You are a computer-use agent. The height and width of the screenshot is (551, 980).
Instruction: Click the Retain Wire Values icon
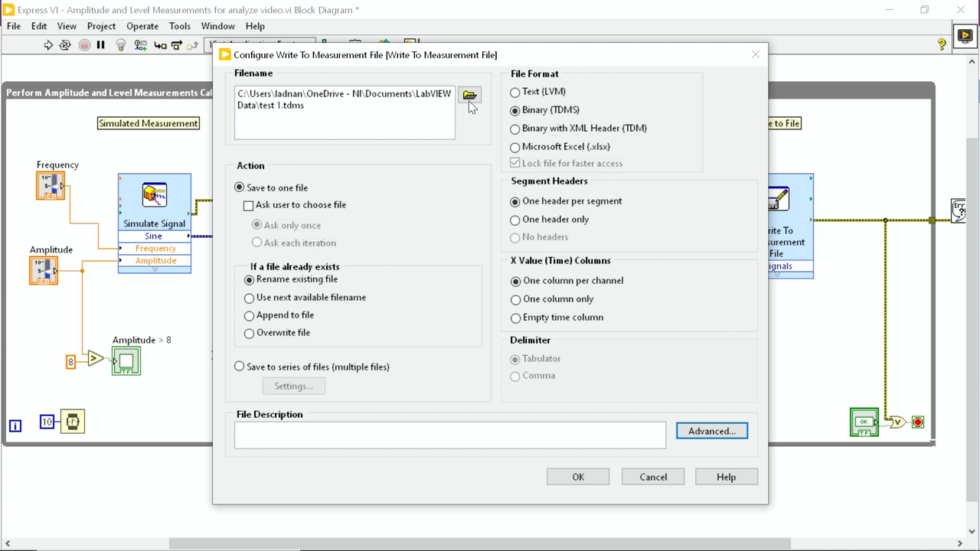(140, 45)
